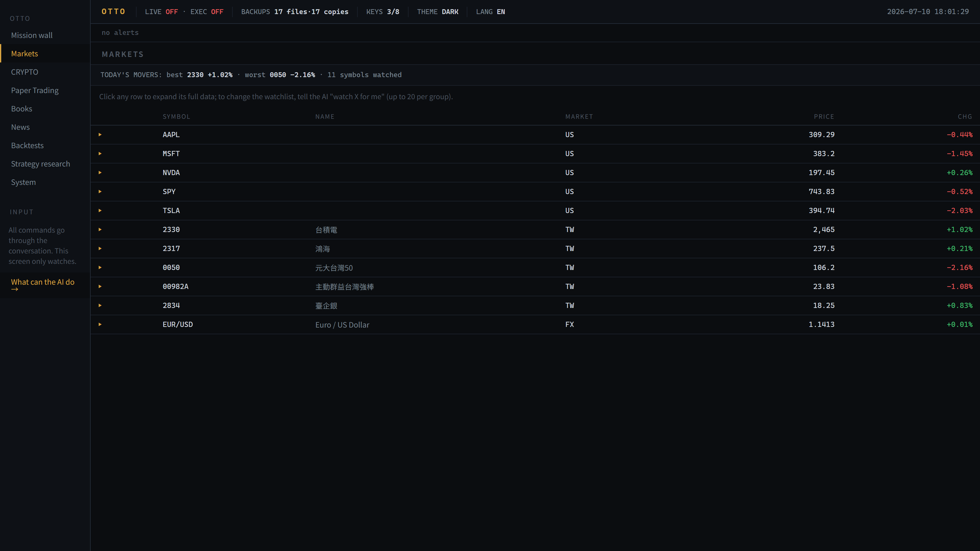Click the MSFT symbol cell
The height and width of the screenshot is (551, 980).
[171, 154]
